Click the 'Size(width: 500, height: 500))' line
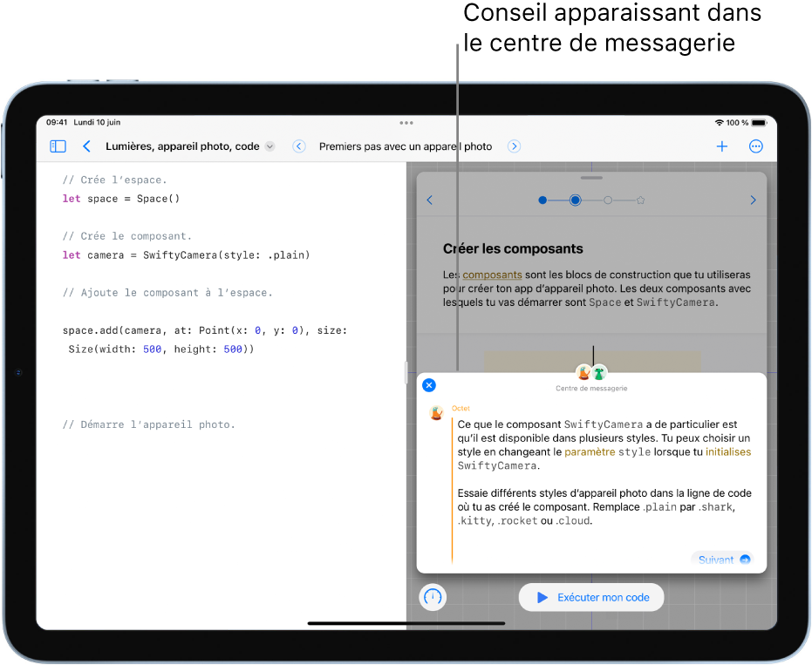This screenshot has height=665, width=812. click(161, 349)
